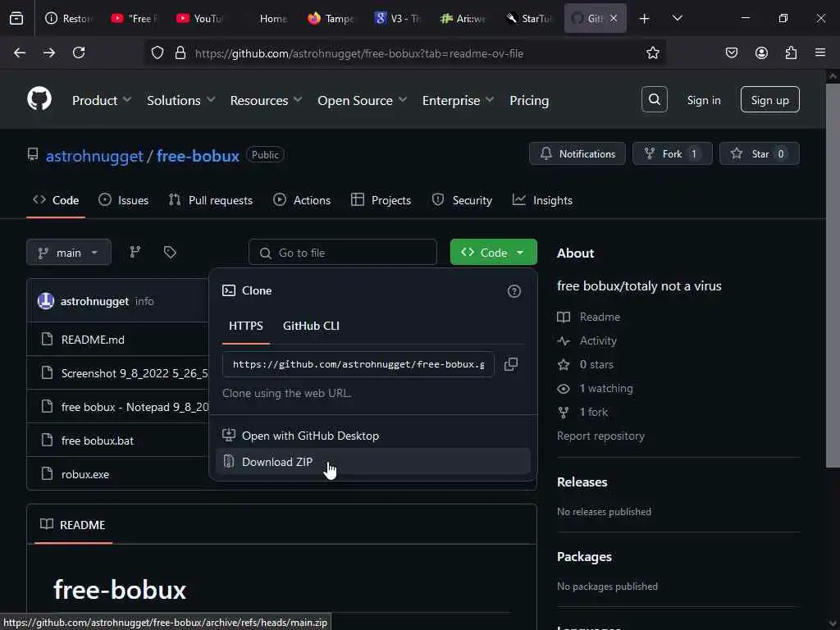Open the Pricing link
840x630 pixels.
point(529,100)
